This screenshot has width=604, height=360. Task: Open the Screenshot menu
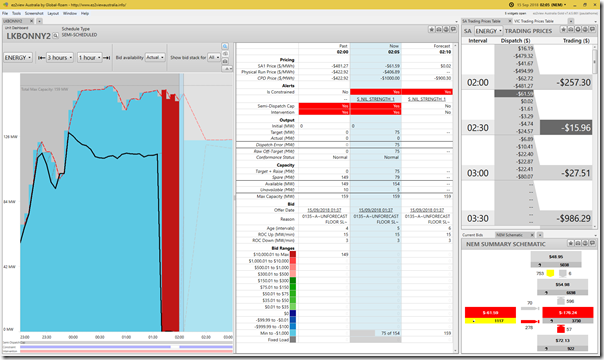coord(34,13)
